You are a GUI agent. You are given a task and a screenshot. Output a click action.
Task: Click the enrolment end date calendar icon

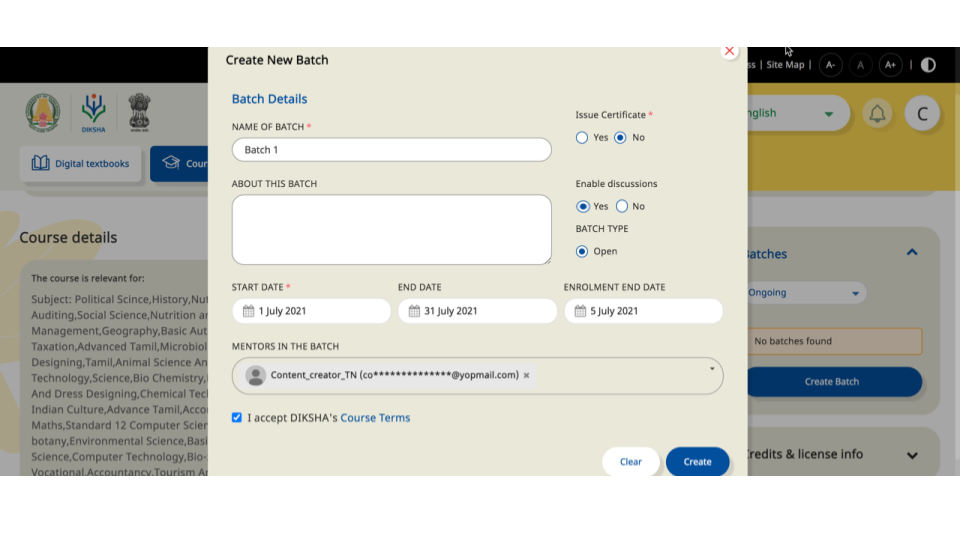(x=581, y=311)
